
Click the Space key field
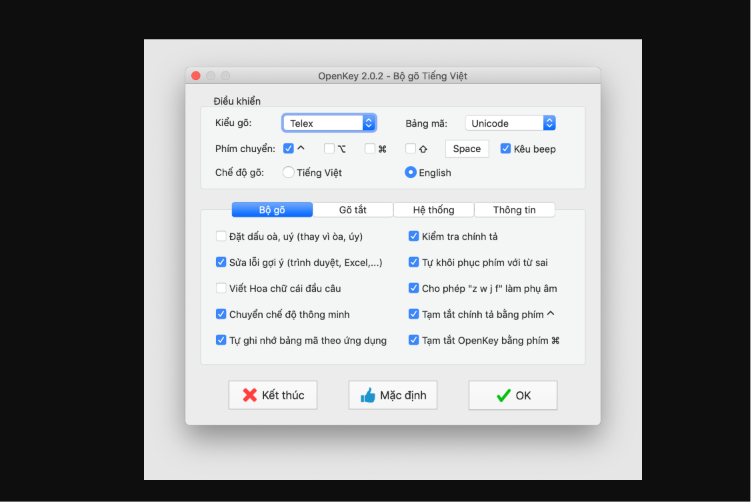point(467,148)
